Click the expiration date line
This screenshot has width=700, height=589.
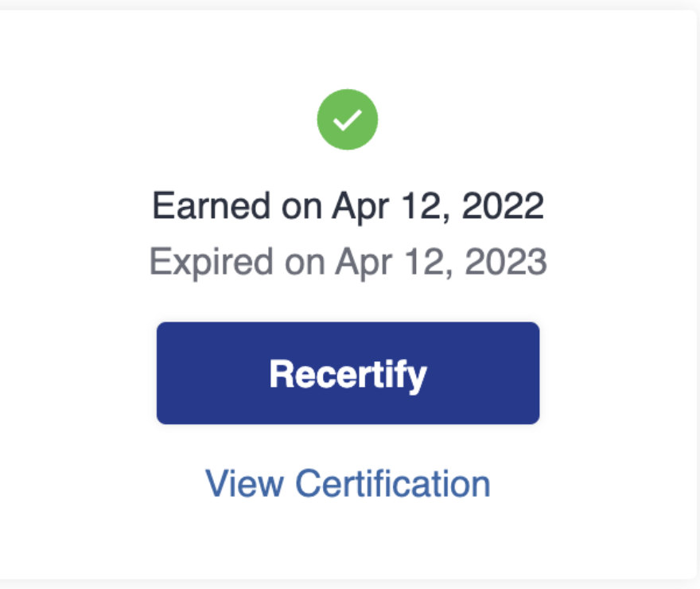(348, 262)
